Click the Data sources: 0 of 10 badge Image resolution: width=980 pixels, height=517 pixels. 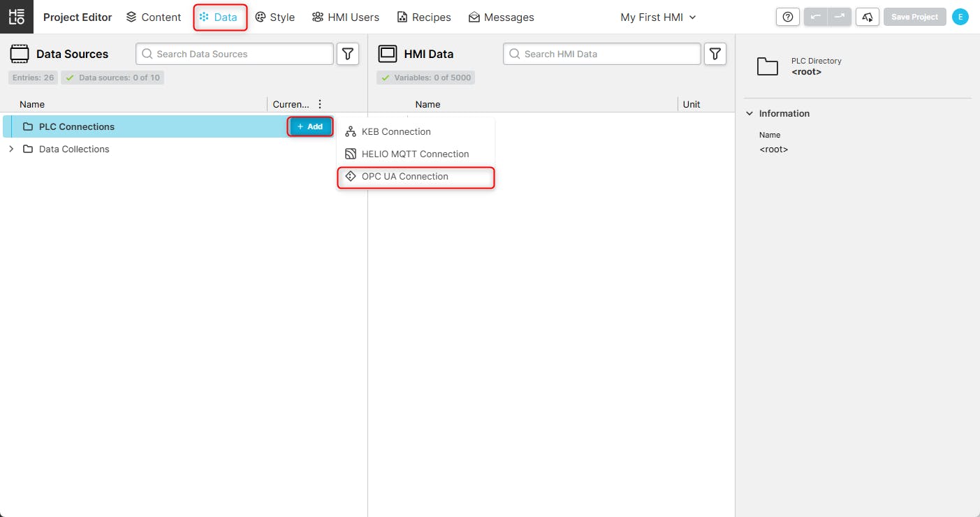(x=112, y=78)
